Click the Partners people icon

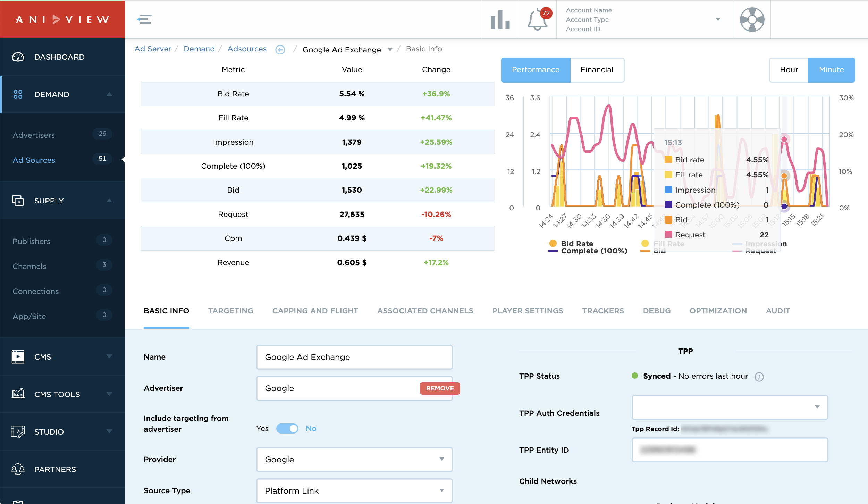click(18, 469)
